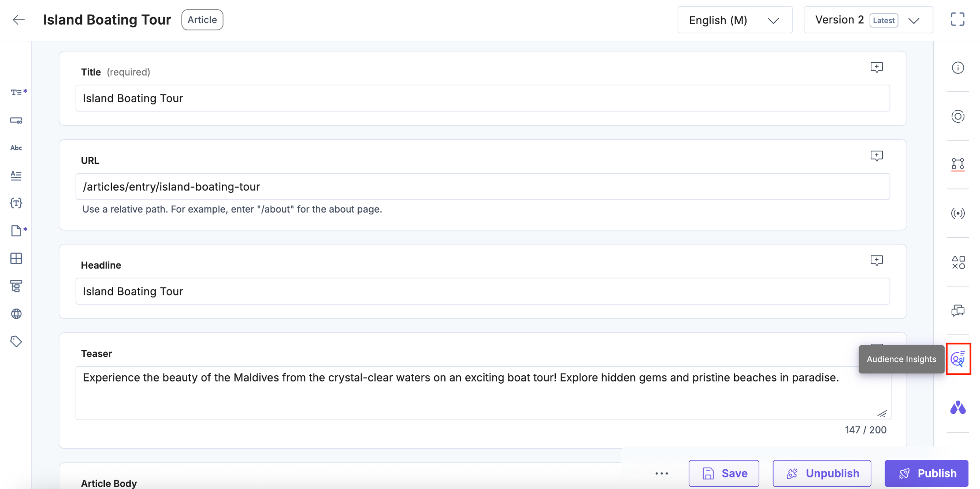This screenshot has height=489, width=980.
Task: Add a comment to the Headline field
Action: [x=876, y=261]
